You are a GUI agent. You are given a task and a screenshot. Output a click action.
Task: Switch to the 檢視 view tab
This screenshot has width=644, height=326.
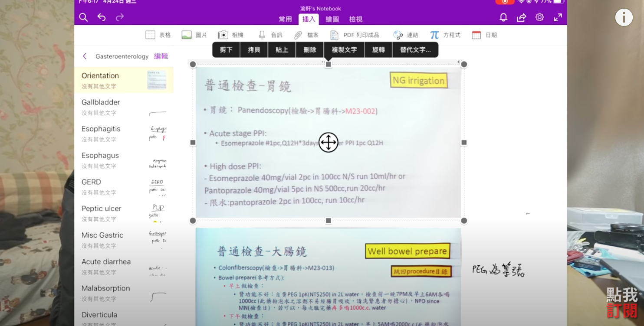point(356,19)
